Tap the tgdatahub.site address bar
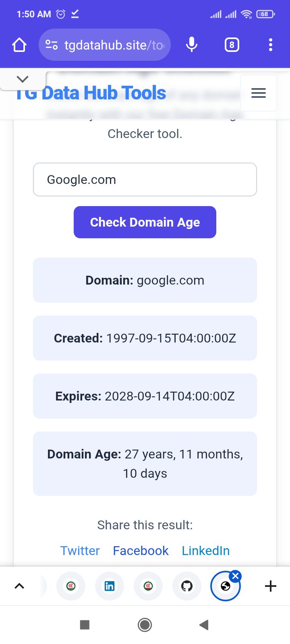The width and height of the screenshot is (290, 644). (x=113, y=45)
